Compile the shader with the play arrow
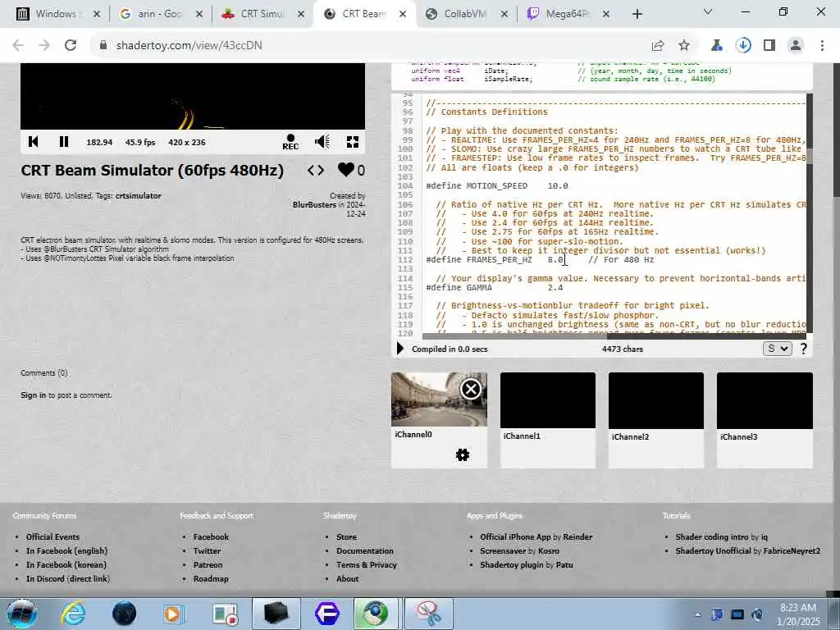 [x=399, y=349]
